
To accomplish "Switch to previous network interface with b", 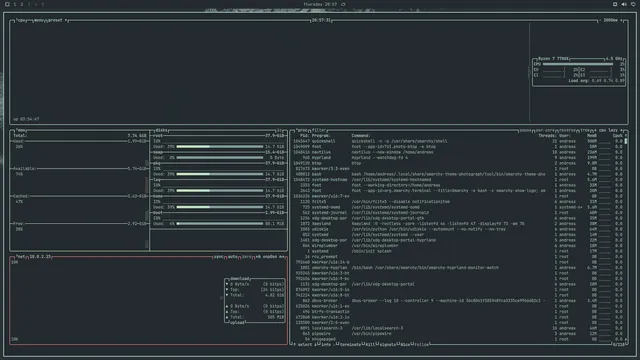I will pos(258,257).
